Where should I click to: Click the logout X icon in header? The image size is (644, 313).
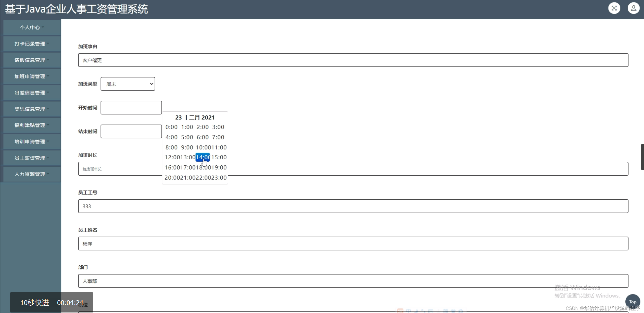[x=614, y=8]
